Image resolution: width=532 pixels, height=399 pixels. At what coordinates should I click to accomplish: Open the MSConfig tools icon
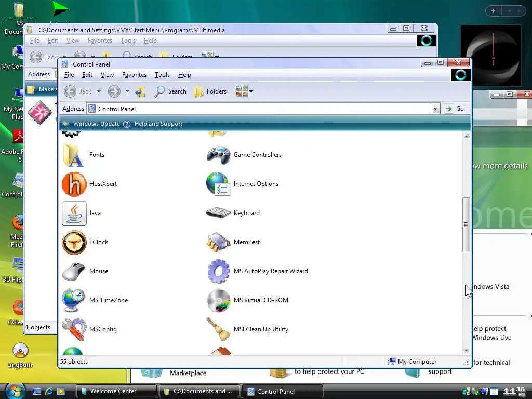74,329
